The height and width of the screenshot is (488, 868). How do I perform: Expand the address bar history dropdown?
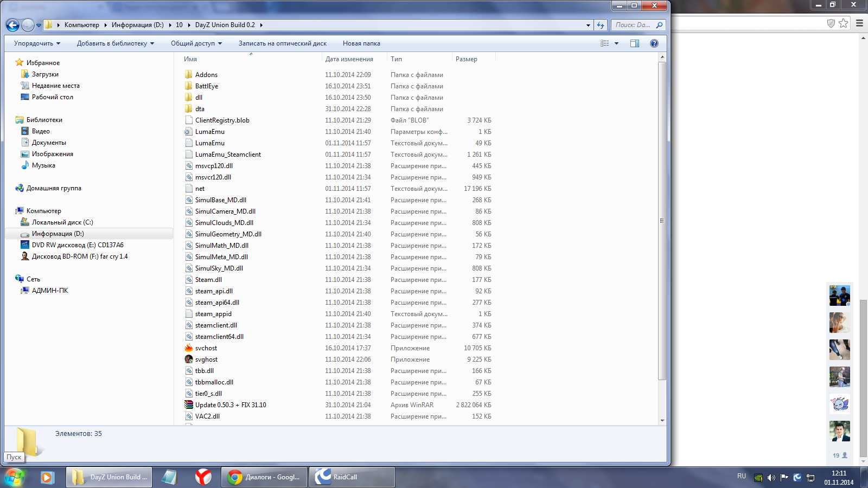pyautogui.click(x=588, y=25)
